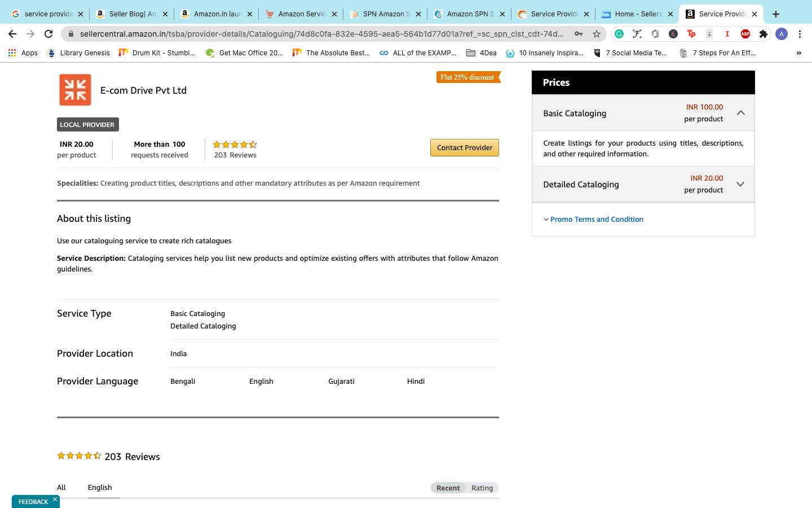Switch to the Home - Sellers tab

click(x=637, y=14)
